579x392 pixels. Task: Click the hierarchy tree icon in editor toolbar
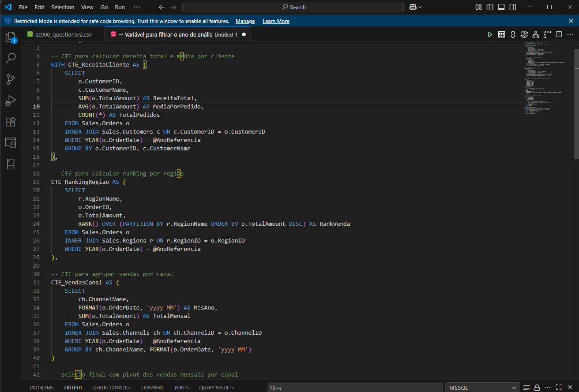pos(536,34)
